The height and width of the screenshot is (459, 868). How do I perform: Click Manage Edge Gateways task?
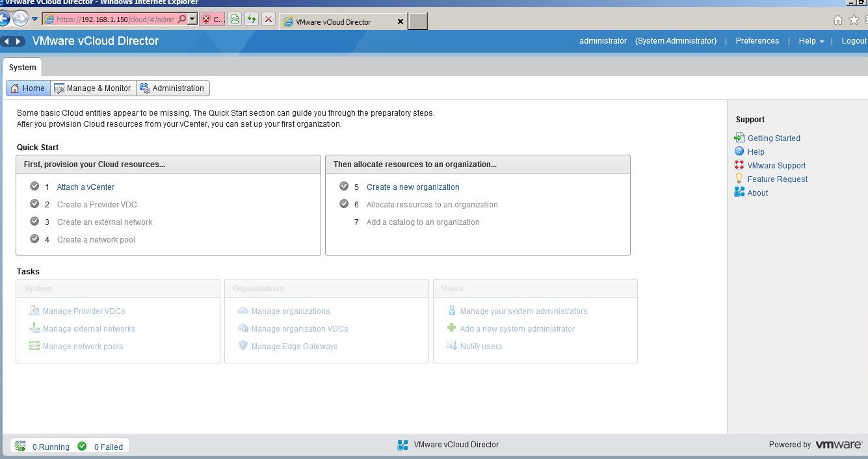pos(295,346)
